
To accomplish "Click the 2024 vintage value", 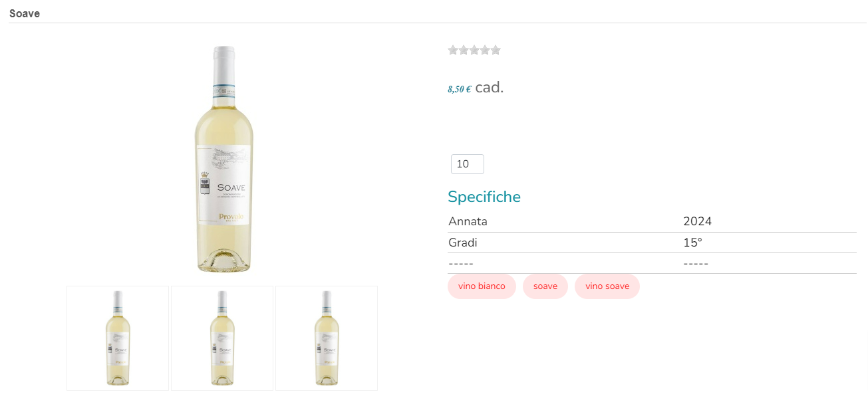I will point(697,221).
